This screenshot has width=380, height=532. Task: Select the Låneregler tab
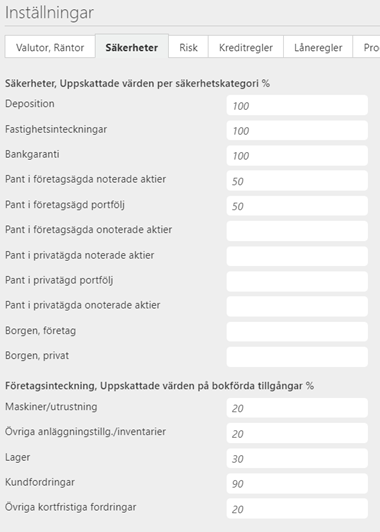tap(318, 47)
